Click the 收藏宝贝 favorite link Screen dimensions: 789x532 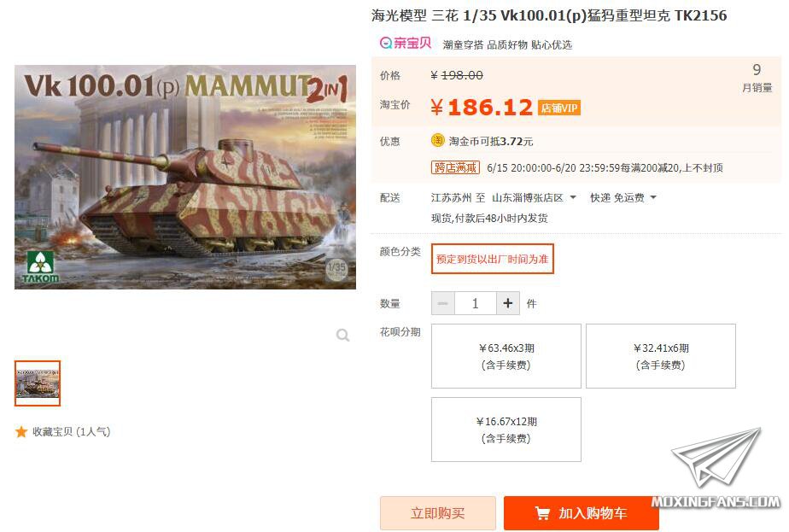click(x=72, y=431)
